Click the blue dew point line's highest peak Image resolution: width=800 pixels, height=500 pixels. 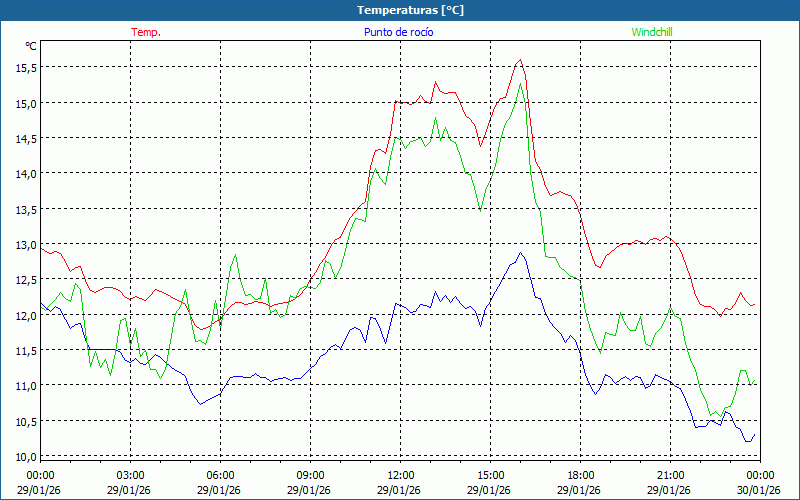click(x=520, y=253)
